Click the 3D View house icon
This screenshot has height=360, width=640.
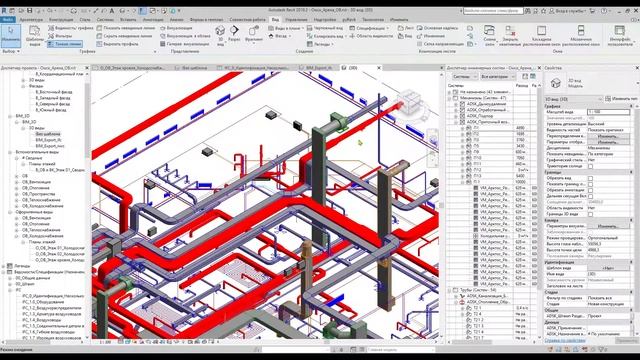(x=220, y=31)
